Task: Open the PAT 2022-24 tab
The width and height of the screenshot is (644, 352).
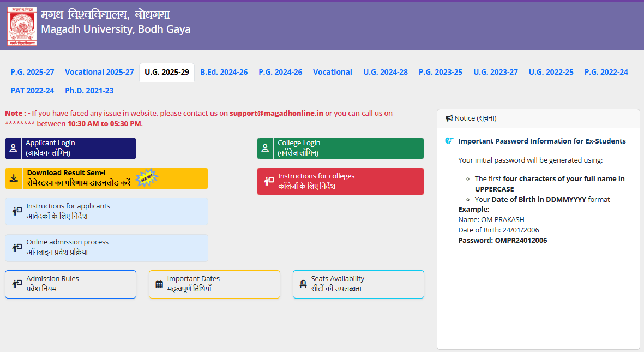Action: pos(32,91)
